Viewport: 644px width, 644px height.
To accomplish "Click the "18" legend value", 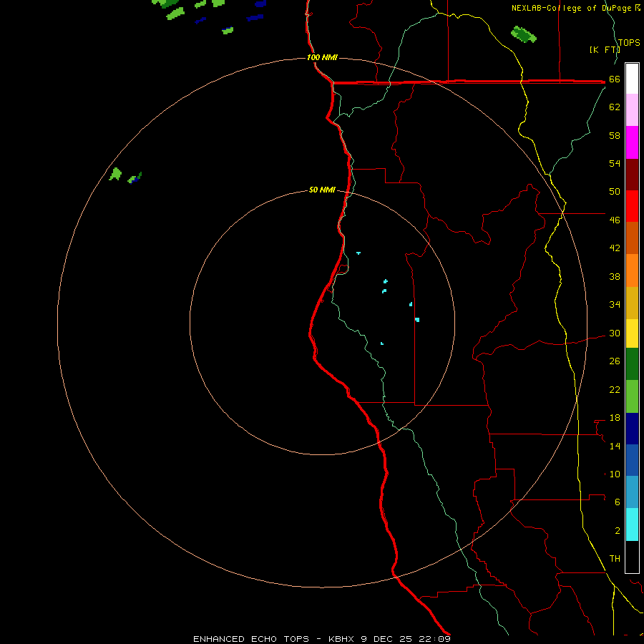I will click(615, 418).
